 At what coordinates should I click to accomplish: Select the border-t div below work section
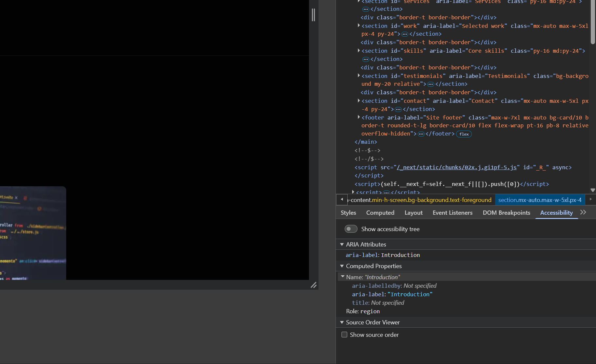pyautogui.click(x=429, y=42)
